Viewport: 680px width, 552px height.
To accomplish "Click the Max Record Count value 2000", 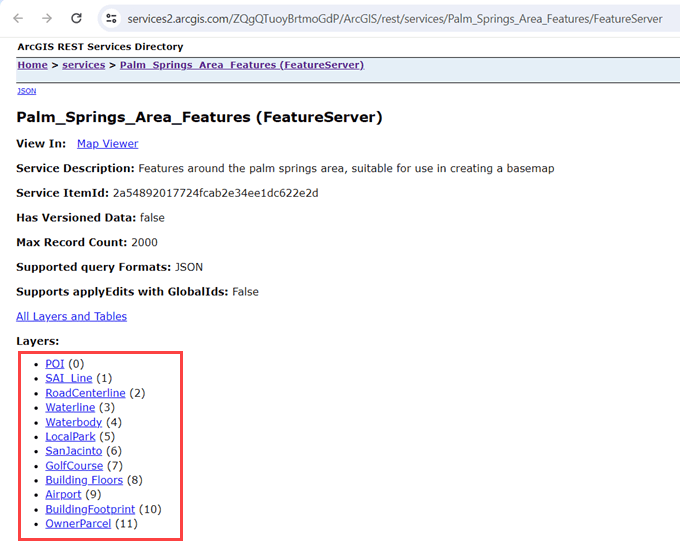I will tap(144, 242).
